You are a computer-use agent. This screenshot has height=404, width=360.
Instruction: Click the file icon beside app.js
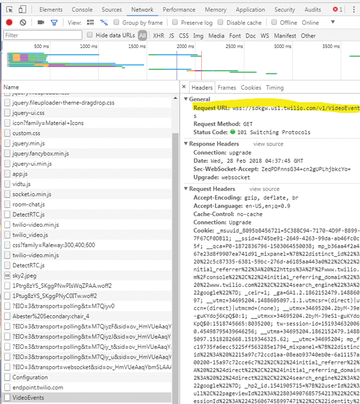[x=7, y=174]
